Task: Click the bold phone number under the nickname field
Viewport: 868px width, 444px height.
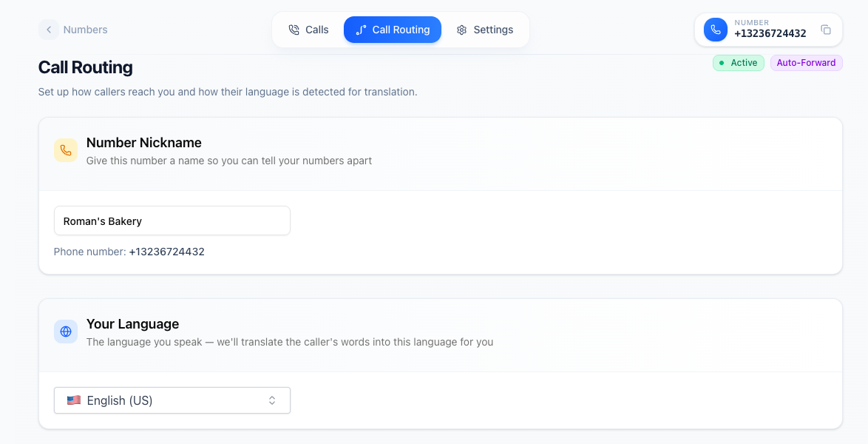Action: (166, 252)
